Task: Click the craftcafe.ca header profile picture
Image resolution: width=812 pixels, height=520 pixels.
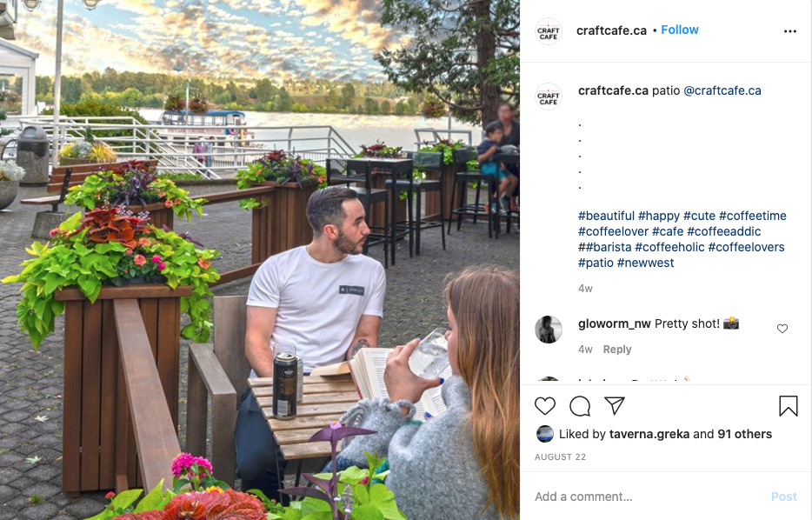Action: (549, 31)
